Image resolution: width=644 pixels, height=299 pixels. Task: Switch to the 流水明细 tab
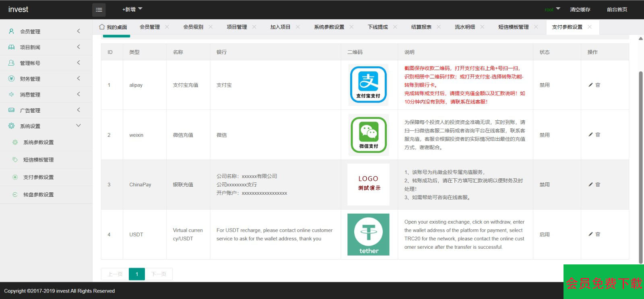pos(464,27)
